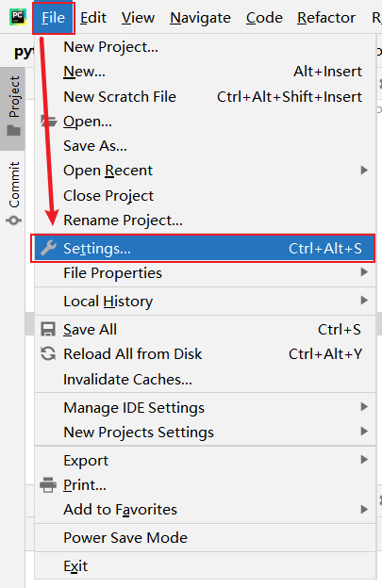Open the Project tool window tab
The height and width of the screenshot is (588, 382).
[13, 108]
